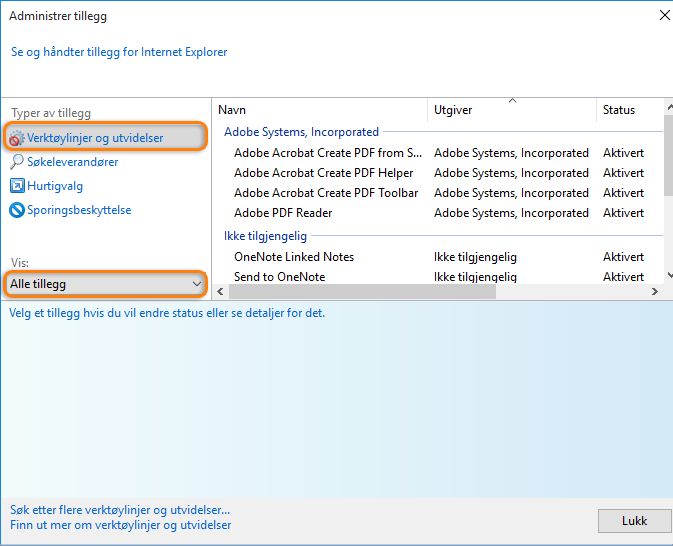Click the horizontal scrollbar right arrow
The width and height of the screenshot is (673, 546).
point(654,291)
